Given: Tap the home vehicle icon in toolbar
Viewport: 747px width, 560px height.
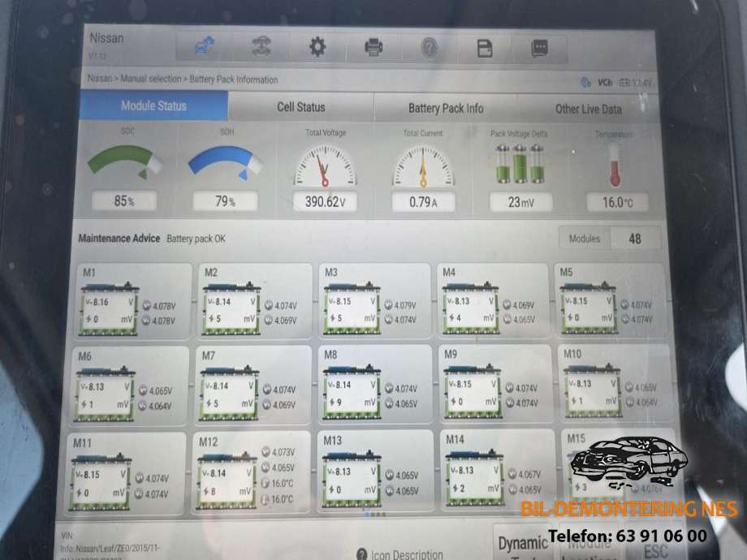Looking at the screenshot, I should tap(204, 46).
